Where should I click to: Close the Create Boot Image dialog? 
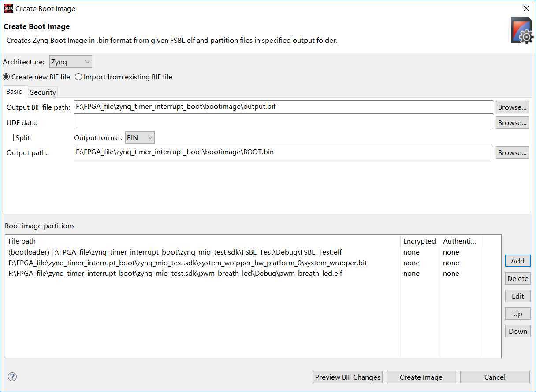coord(526,8)
